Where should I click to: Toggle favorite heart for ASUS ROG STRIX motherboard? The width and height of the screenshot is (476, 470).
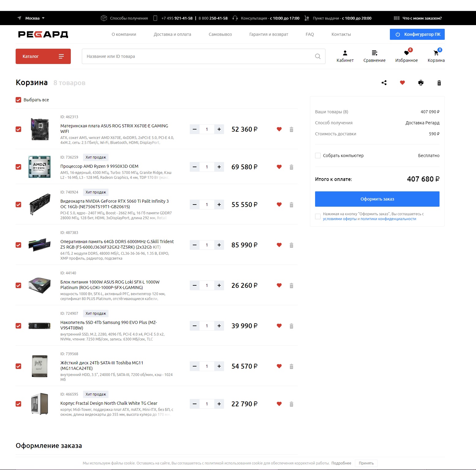(x=279, y=129)
